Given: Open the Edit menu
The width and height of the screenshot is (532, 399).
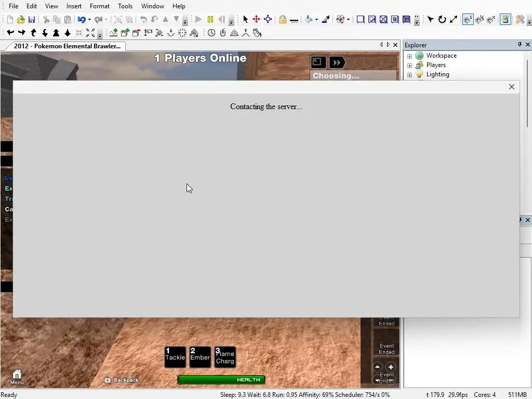Looking at the screenshot, I should (x=32, y=6).
